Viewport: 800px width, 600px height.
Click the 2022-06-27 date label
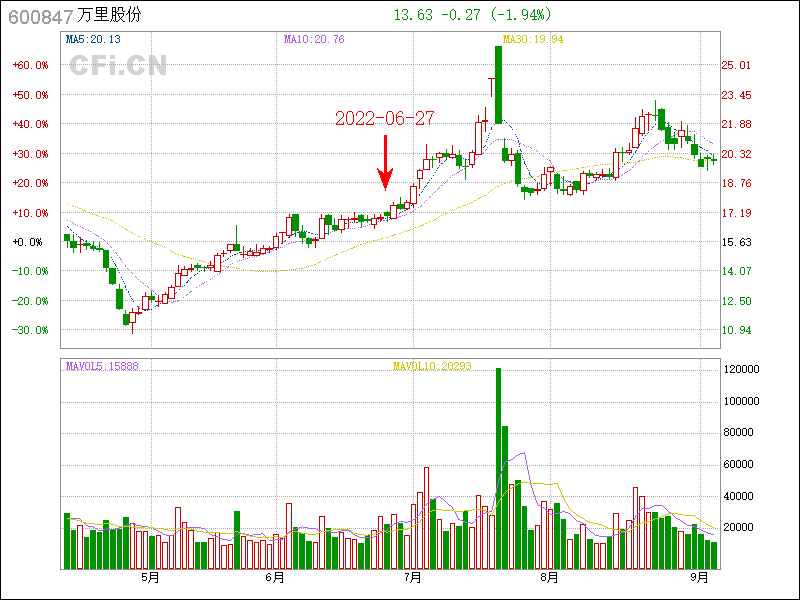[385, 118]
